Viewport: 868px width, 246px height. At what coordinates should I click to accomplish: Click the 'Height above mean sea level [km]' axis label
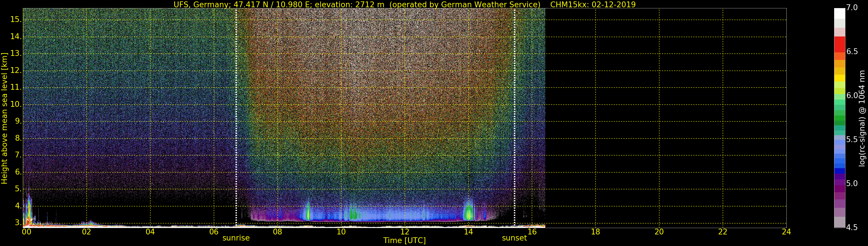[4, 118]
